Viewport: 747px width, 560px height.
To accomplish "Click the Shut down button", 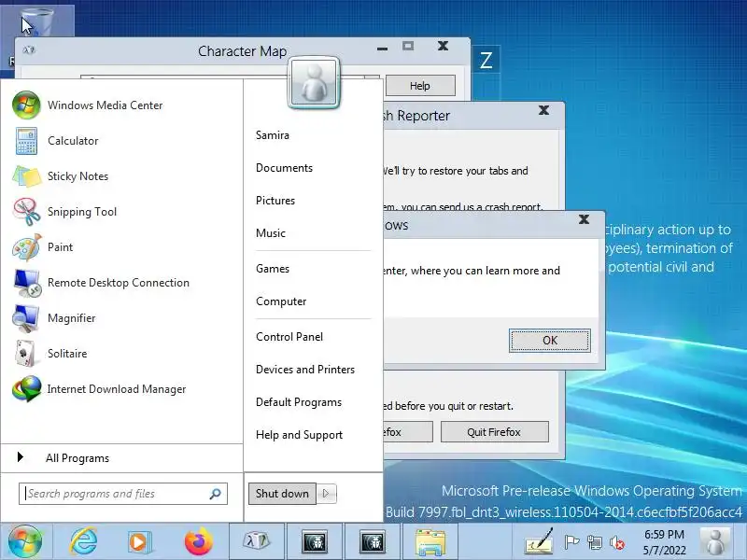I will (x=282, y=494).
